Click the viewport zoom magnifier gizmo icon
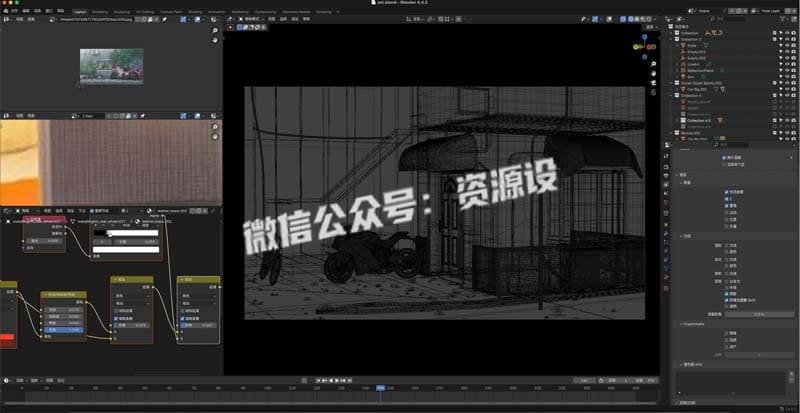 [x=654, y=64]
